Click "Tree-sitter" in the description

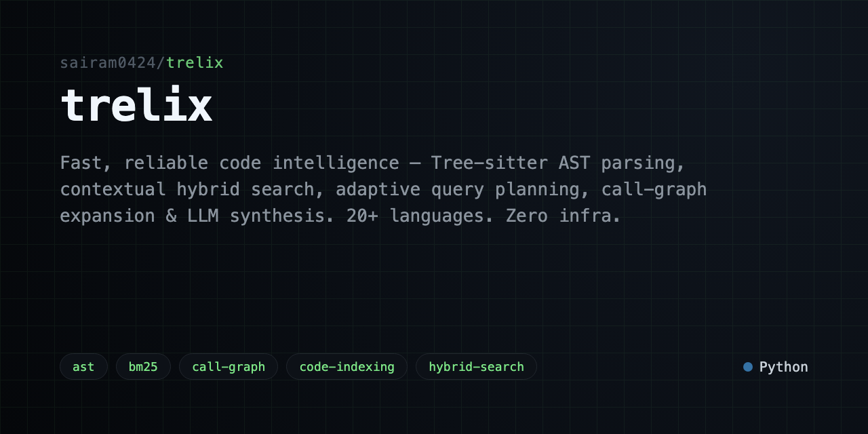click(489, 163)
